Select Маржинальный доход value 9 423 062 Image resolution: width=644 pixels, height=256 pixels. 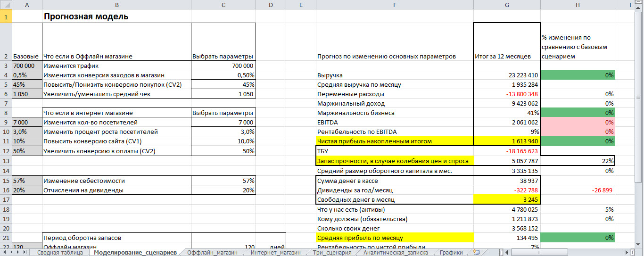click(507, 103)
